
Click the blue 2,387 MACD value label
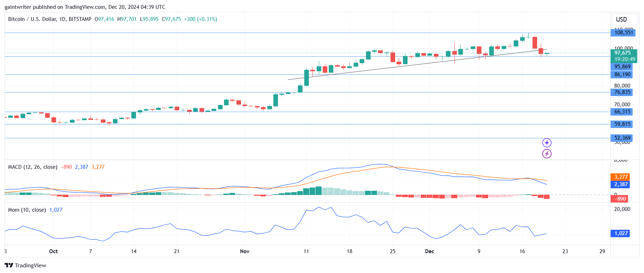click(621, 184)
